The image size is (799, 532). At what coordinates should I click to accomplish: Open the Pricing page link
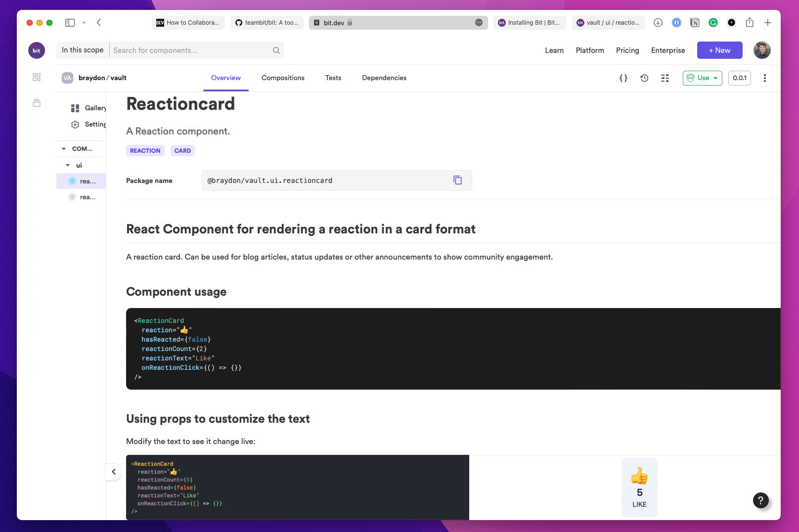pos(627,50)
